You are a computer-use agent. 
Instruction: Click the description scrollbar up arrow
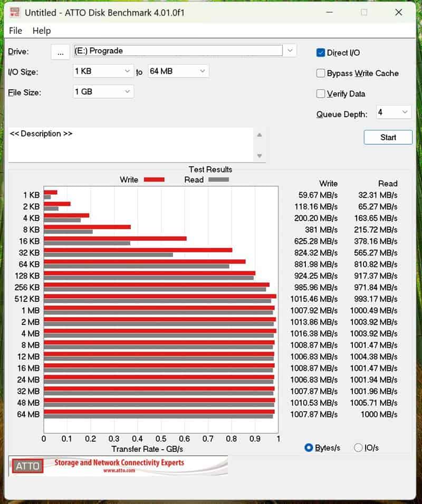[x=260, y=135]
